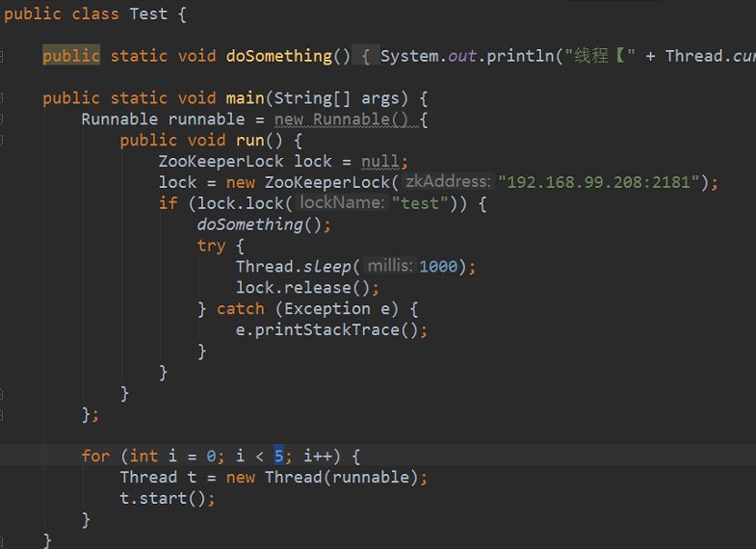
Task: Click the Exception e parameter
Action: (336, 309)
